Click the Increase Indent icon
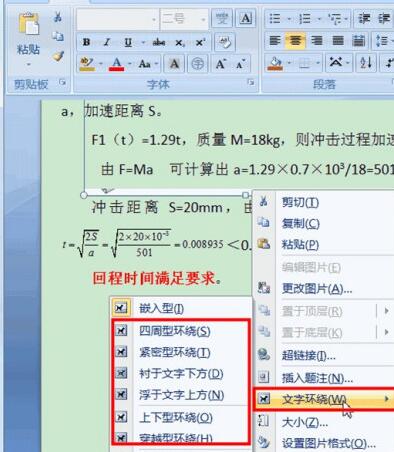 [x=383, y=18]
